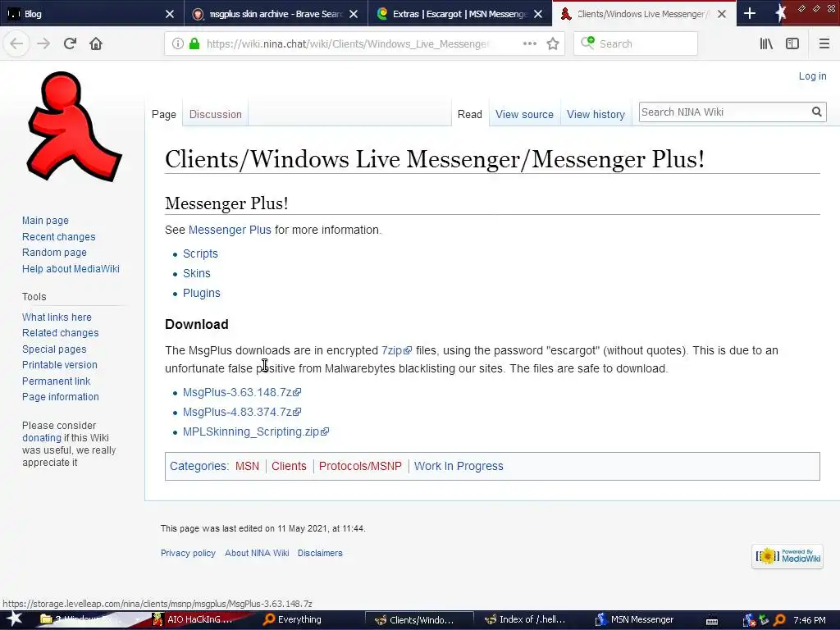Open Work In Progress category

pyautogui.click(x=459, y=466)
